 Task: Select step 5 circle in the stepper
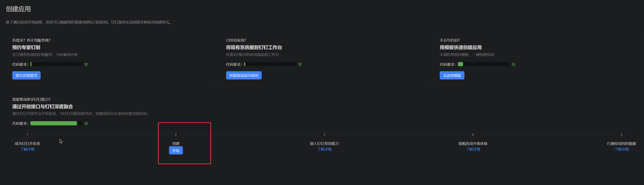(x=621, y=134)
